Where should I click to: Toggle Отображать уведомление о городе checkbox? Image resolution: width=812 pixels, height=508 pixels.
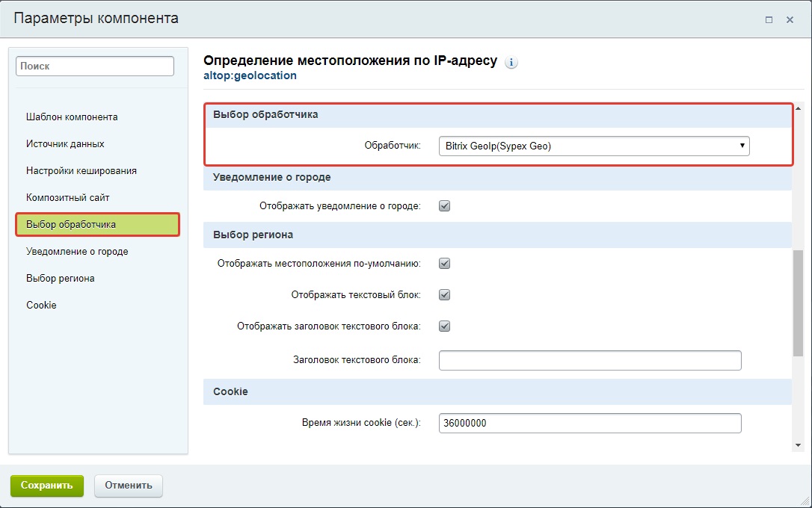coord(444,205)
